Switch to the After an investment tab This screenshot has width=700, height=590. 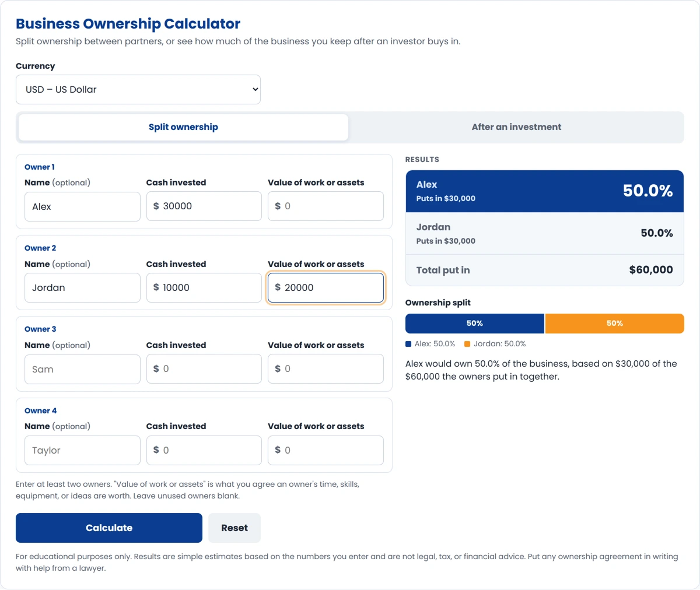point(516,127)
